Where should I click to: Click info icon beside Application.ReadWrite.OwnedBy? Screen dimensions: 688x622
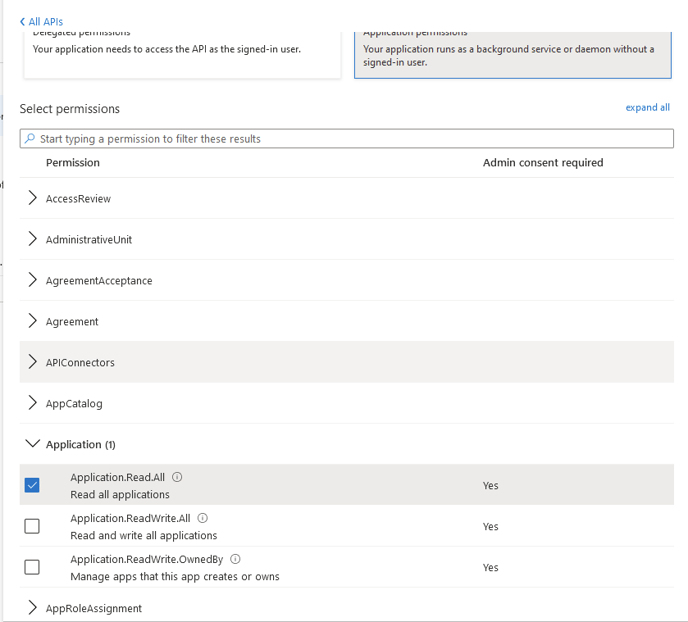(x=235, y=560)
